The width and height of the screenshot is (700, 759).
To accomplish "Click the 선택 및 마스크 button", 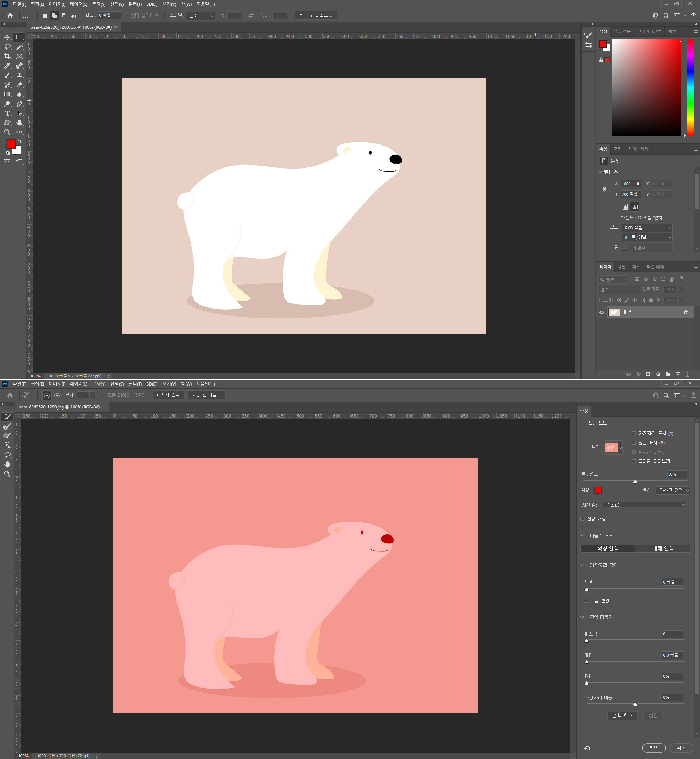I will point(315,15).
